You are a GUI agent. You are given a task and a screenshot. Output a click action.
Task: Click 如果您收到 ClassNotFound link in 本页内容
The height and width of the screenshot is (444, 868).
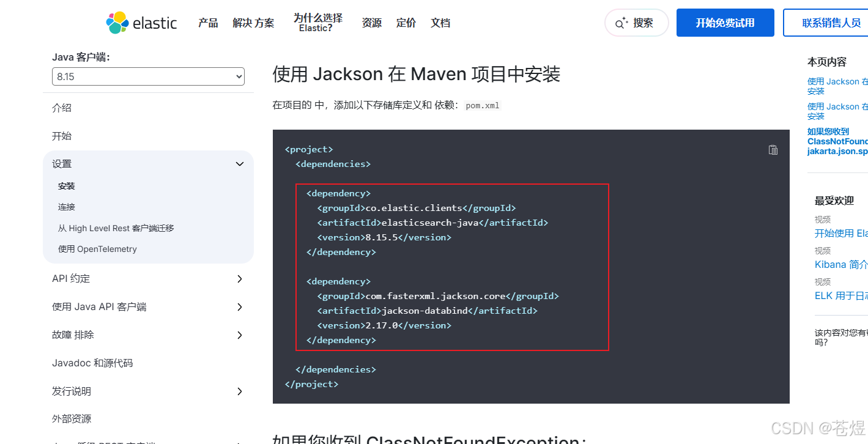[837, 141]
